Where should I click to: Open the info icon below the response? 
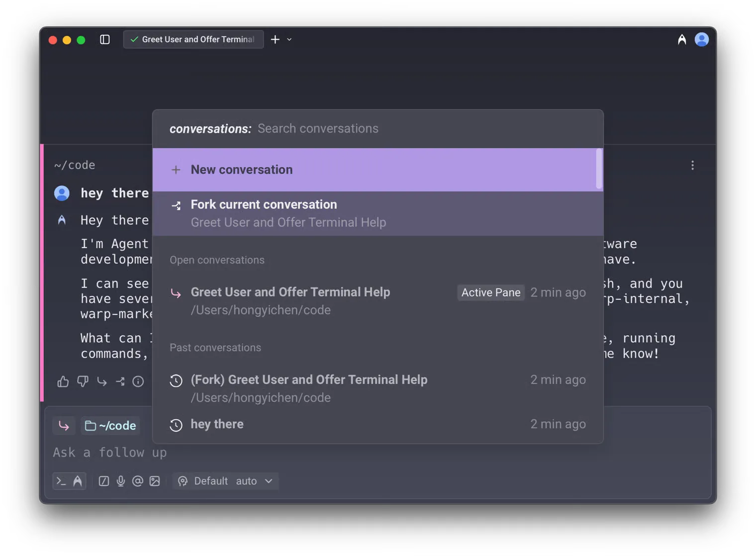(x=138, y=381)
